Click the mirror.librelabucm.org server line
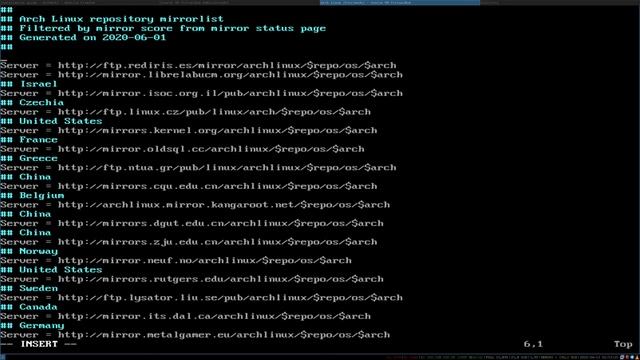The image size is (640, 360). [201, 75]
